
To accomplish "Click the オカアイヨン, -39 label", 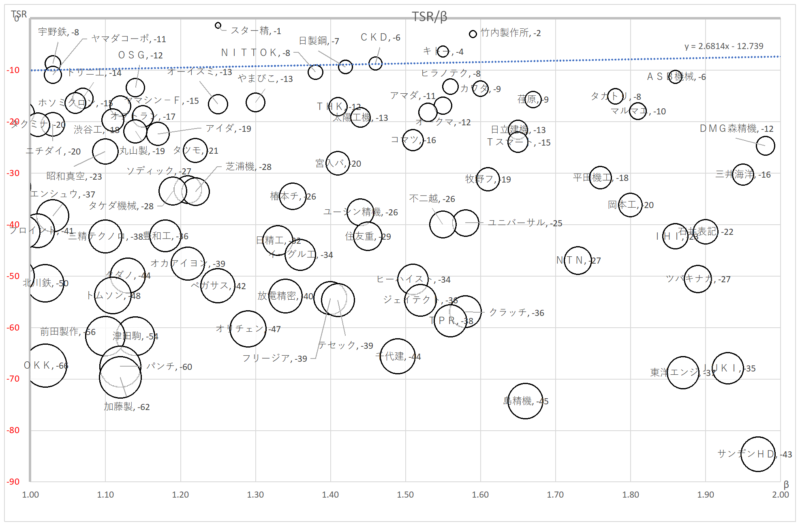I will point(188,264).
